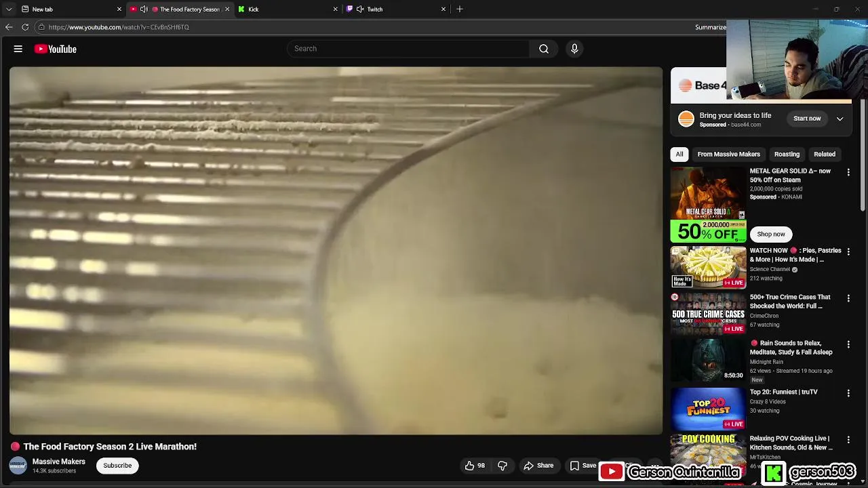Image resolution: width=868 pixels, height=488 pixels.
Task: Click 'METAL GEAR SOLID Δ' ad title
Action: coord(790,176)
